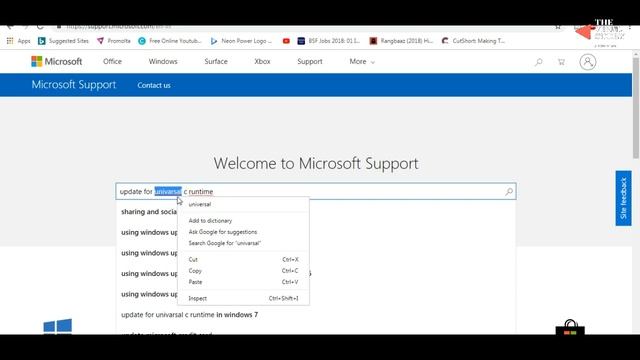Open the Suggested Sites bookmark
This screenshot has width=640, height=360.
pyautogui.click(x=63, y=41)
